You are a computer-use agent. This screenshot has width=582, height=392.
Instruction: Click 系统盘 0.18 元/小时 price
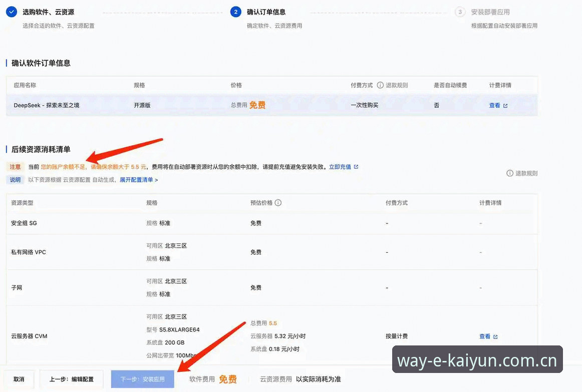[x=274, y=349]
